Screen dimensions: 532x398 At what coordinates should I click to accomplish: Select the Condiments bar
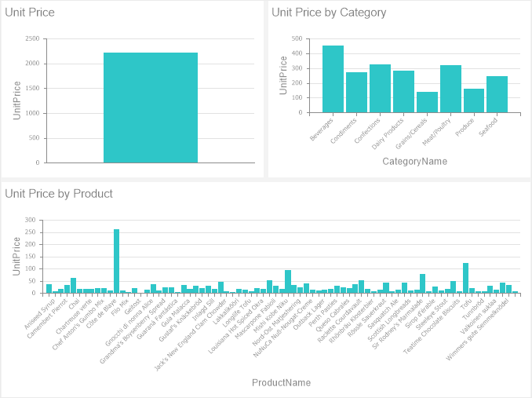pos(356,92)
